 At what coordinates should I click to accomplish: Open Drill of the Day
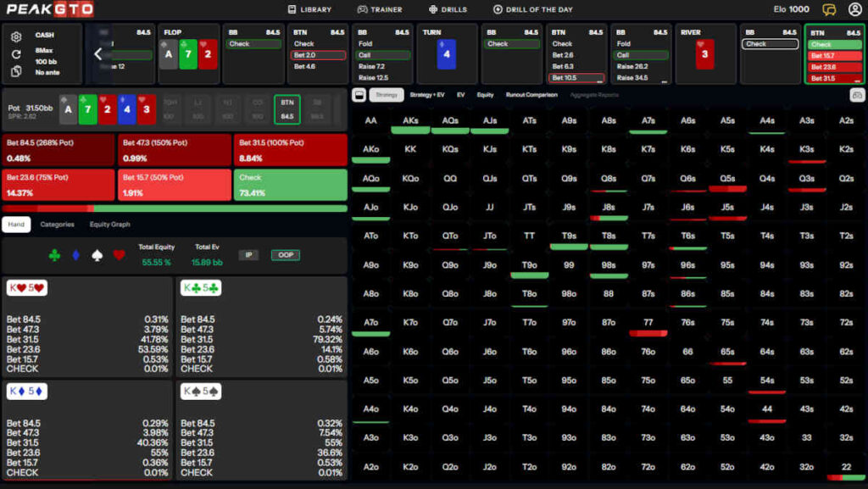pyautogui.click(x=533, y=9)
